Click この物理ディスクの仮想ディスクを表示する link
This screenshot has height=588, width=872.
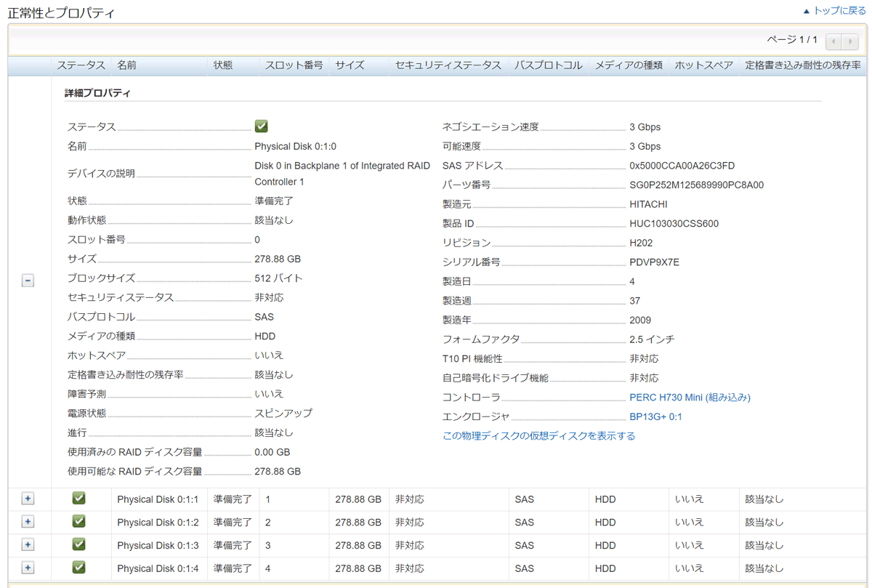(538, 436)
